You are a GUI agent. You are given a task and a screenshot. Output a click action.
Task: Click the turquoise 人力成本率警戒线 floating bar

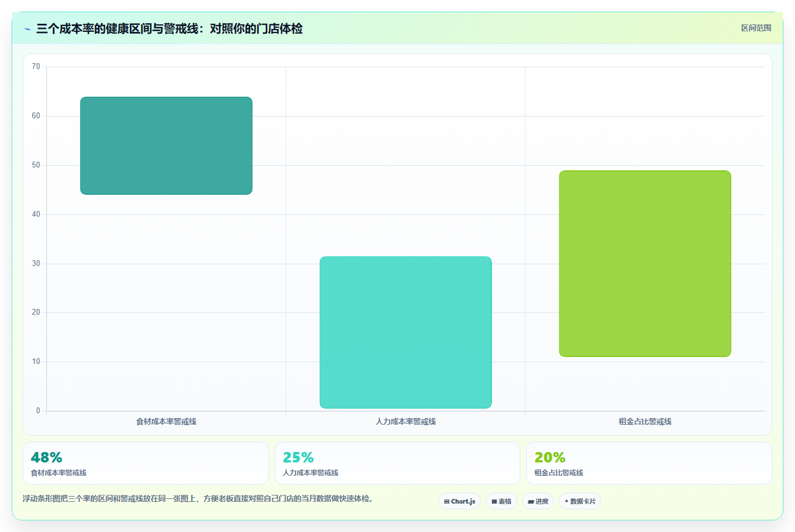tap(406, 333)
